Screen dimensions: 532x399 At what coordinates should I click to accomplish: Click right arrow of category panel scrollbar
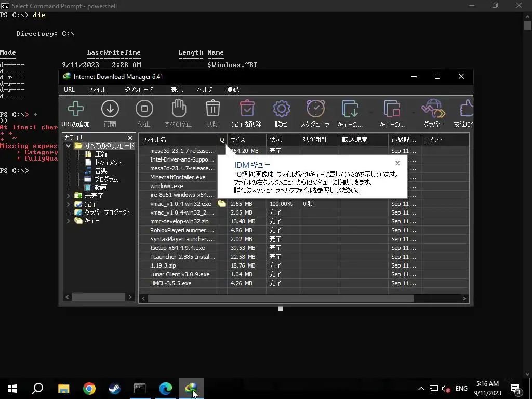(x=130, y=297)
